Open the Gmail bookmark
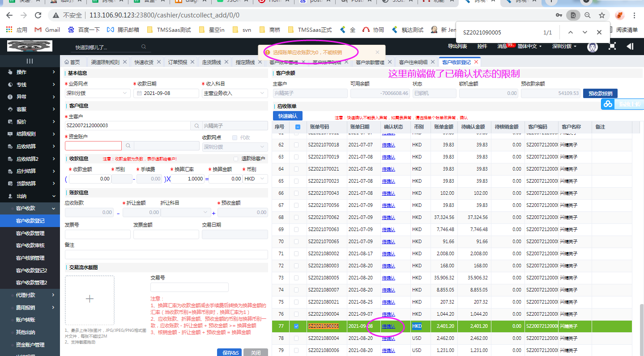644x356 pixels. pos(47,30)
